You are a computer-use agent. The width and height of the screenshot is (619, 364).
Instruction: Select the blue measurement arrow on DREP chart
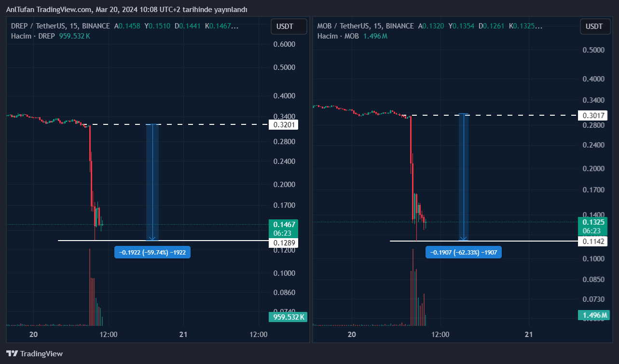pos(152,182)
